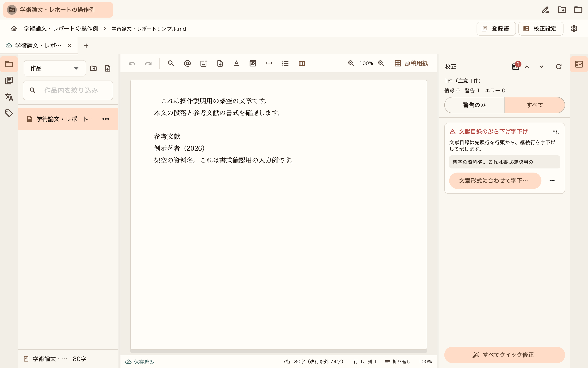The image size is (588, 368).
Task: Open the tag icon in left sidebar
Action: coord(9,113)
